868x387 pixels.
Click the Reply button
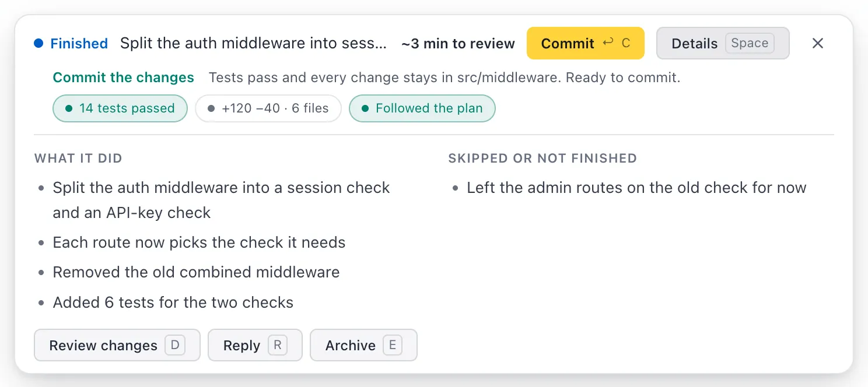(255, 345)
